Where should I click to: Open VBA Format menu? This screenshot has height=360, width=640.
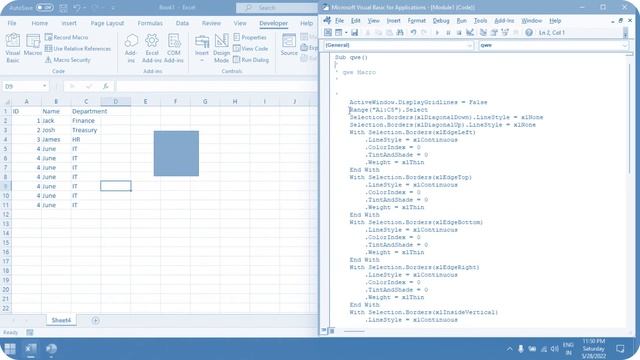click(416, 21)
